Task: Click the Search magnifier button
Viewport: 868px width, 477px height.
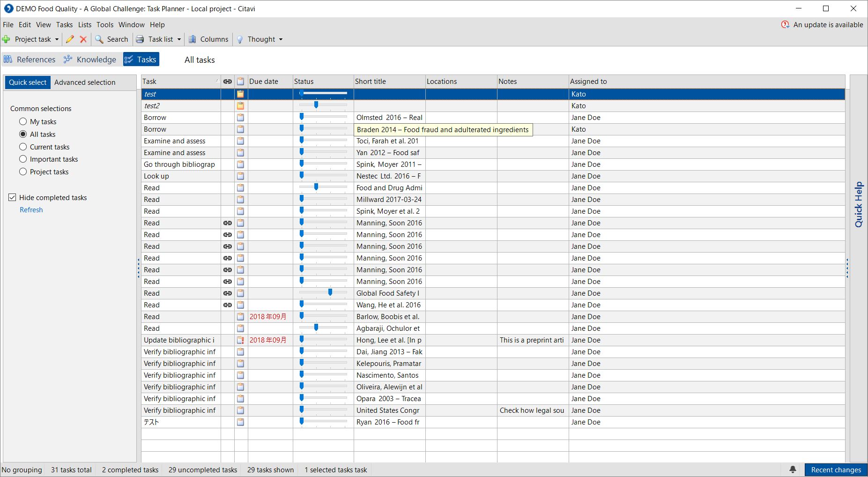Action: (111, 39)
